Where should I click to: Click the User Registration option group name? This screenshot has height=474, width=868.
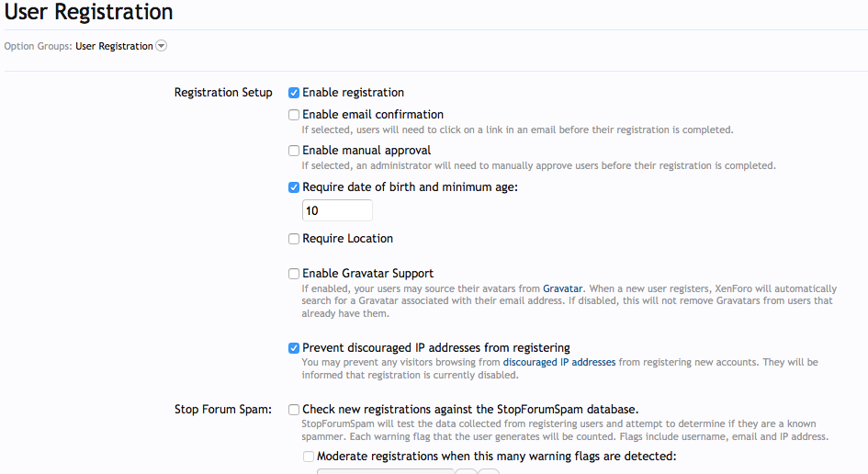(114, 46)
